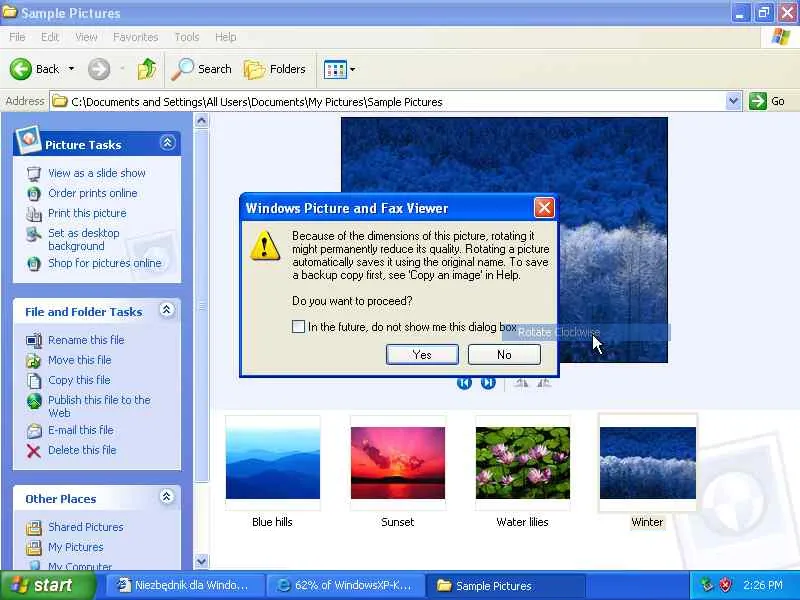Select the Water lilies thumbnail

click(x=523, y=463)
